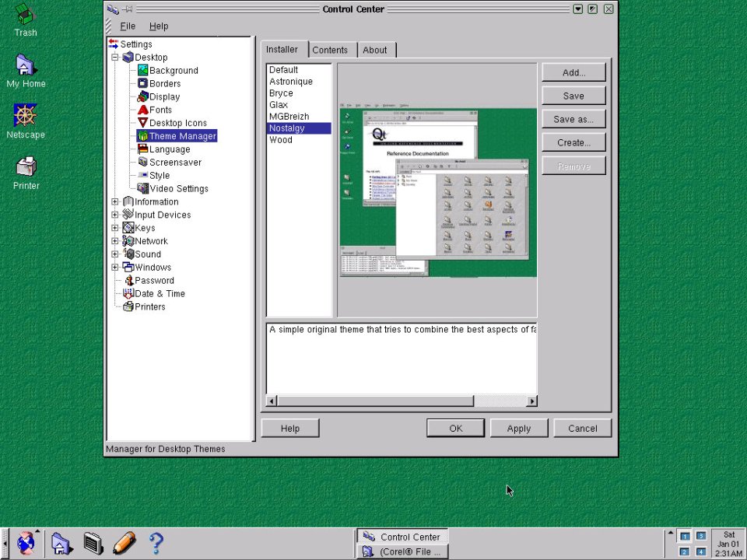Expand the Network tree node
747x560 pixels.
pyautogui.click(x=115, y=241)
